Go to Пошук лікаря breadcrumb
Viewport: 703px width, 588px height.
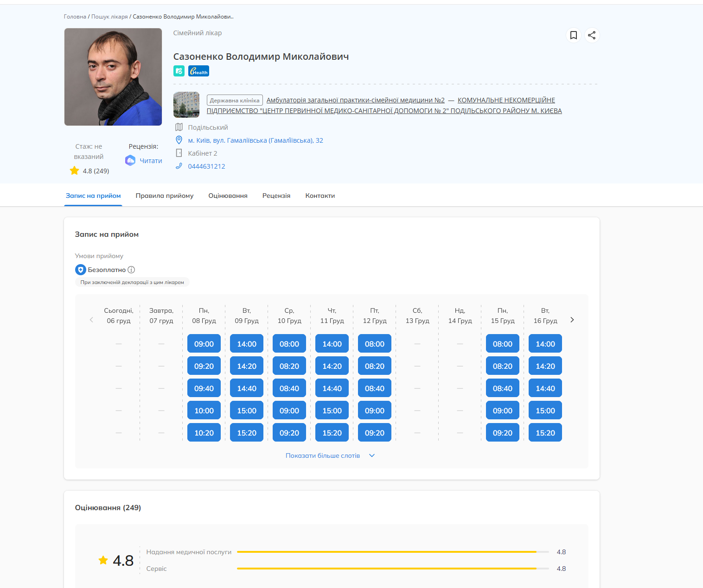pyautogui.click(x=109, y=17)
